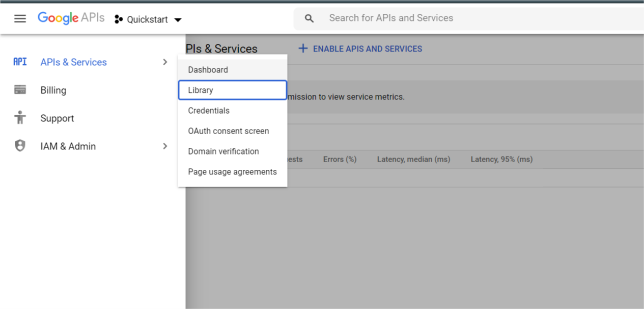Open Page usage agreements
Screen dimensions: 644x309
(232, 172)
